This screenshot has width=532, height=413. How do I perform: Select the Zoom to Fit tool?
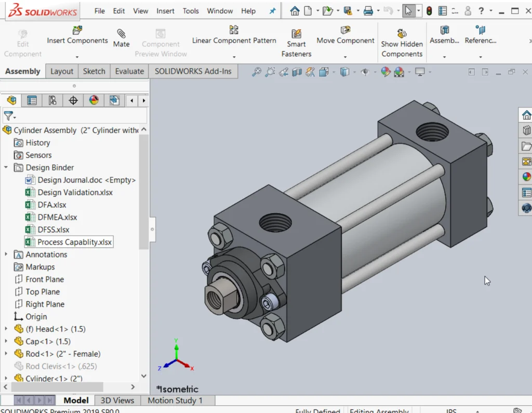coord(257,71)
